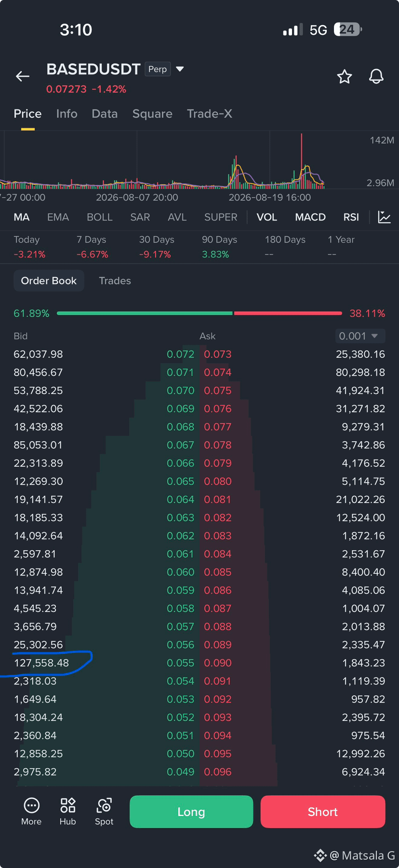Select bid price 0.072
Viewport: 399px width, 868px height.
pos(180,354)
